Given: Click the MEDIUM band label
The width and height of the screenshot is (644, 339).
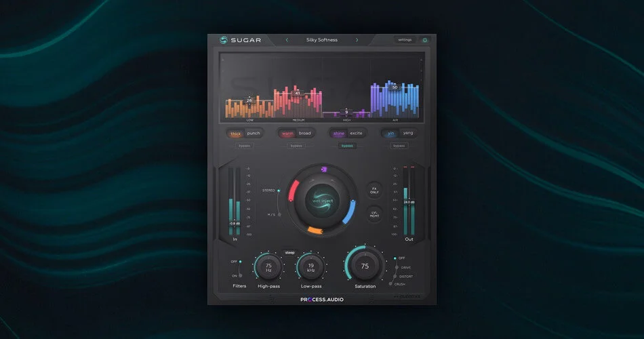Looking at the screenshot, I should point(298,120).
